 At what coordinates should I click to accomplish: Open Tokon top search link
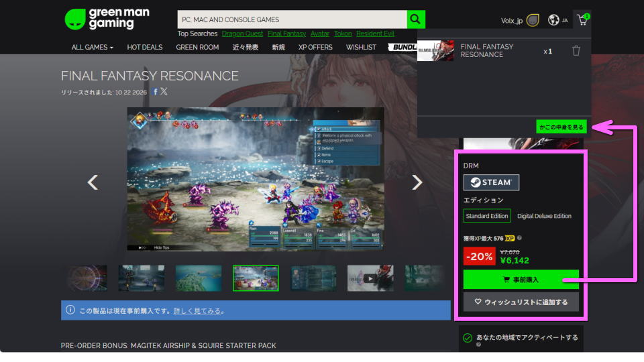click(343, 34)
